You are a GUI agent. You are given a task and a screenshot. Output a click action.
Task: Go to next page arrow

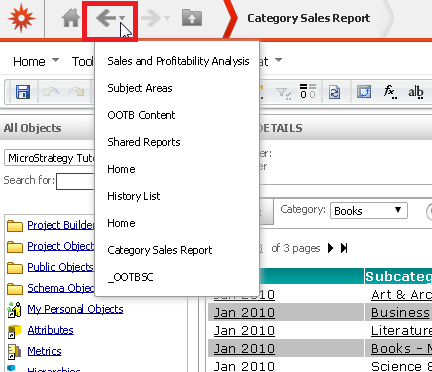(330, 248)
